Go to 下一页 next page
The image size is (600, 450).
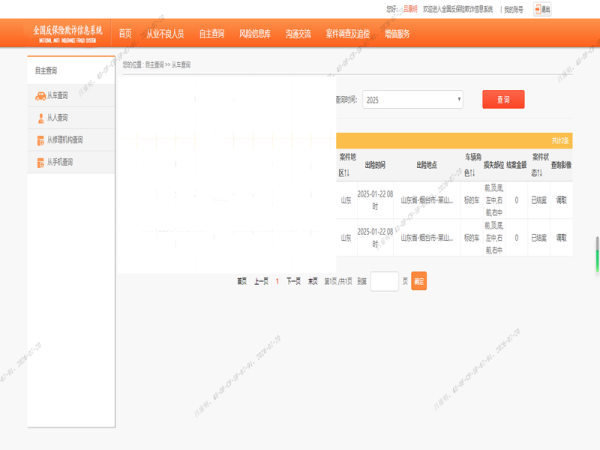[x=293, y=281]
